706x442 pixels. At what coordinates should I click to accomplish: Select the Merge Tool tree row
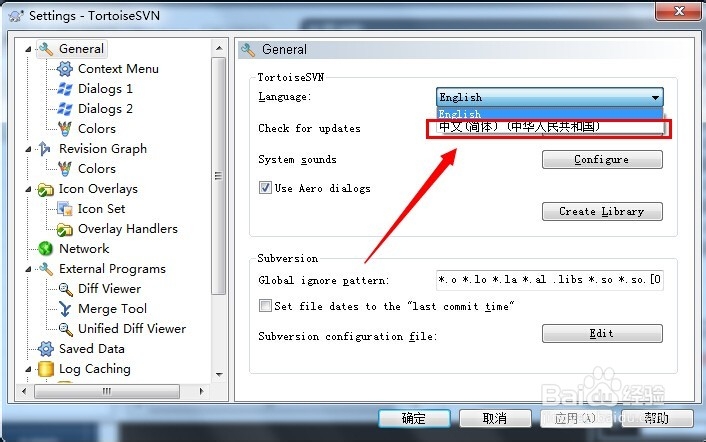[x=113, y=309]
